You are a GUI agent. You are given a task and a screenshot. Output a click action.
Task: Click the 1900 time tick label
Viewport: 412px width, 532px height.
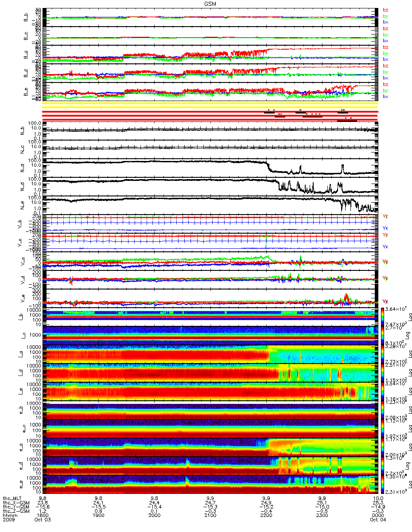(98, 516)
